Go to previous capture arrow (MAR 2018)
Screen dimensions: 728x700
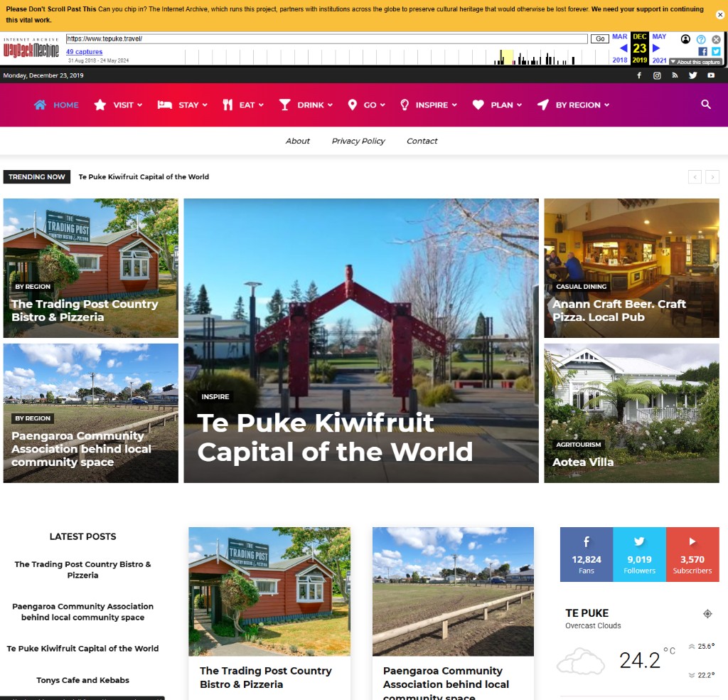(x=623, y=48)
